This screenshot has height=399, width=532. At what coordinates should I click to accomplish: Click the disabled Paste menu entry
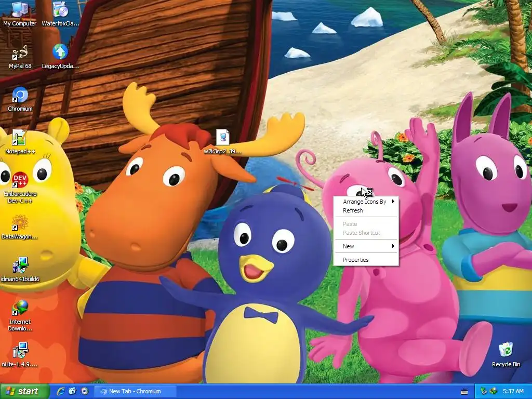point(366,224)
